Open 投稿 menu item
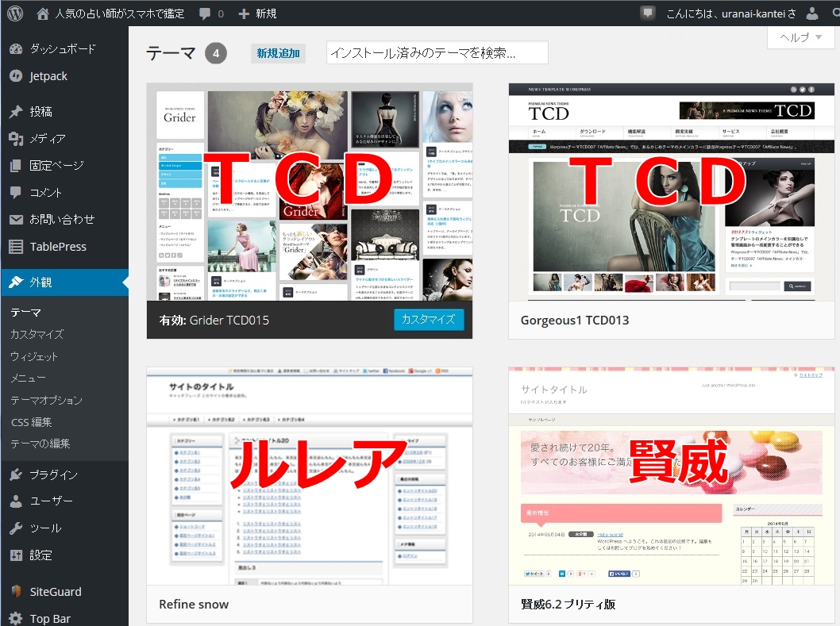This screenshot has height=626, width=840. point(64,111)
